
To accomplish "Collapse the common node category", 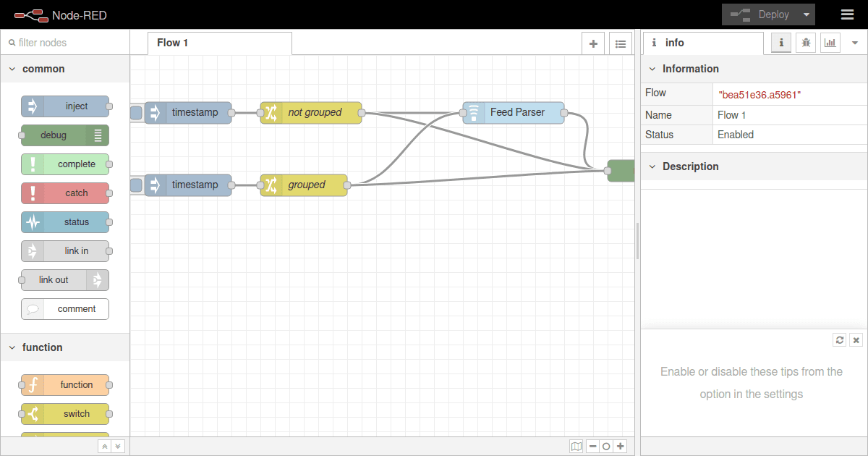I will [12, 69].
